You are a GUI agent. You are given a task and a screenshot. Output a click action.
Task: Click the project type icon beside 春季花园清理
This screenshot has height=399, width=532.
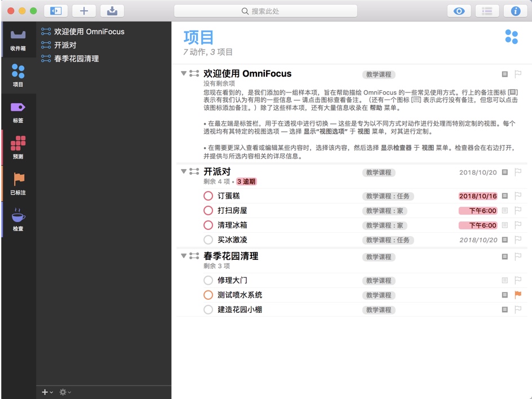pyautogui.click(x=194, y=256)
